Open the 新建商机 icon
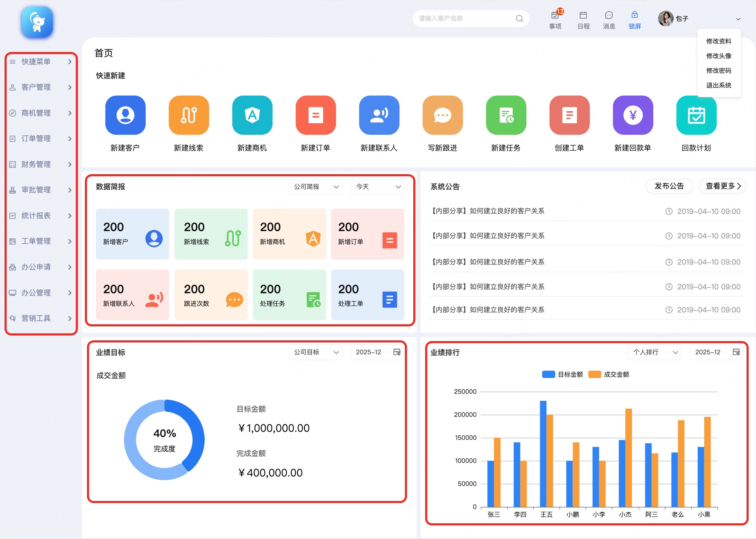This screenshot has width=756, height=539. click(x=252, y=115)
